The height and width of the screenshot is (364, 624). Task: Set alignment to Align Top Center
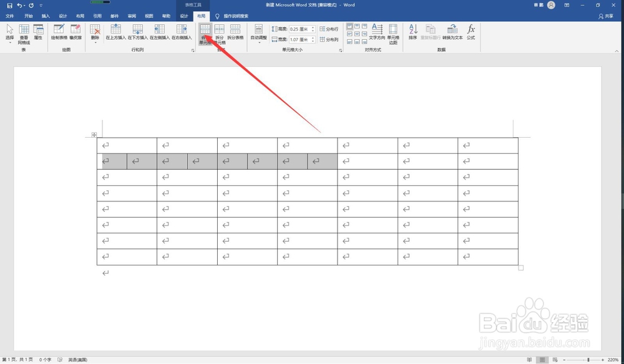pyautogui.click(x=357, y=26)
